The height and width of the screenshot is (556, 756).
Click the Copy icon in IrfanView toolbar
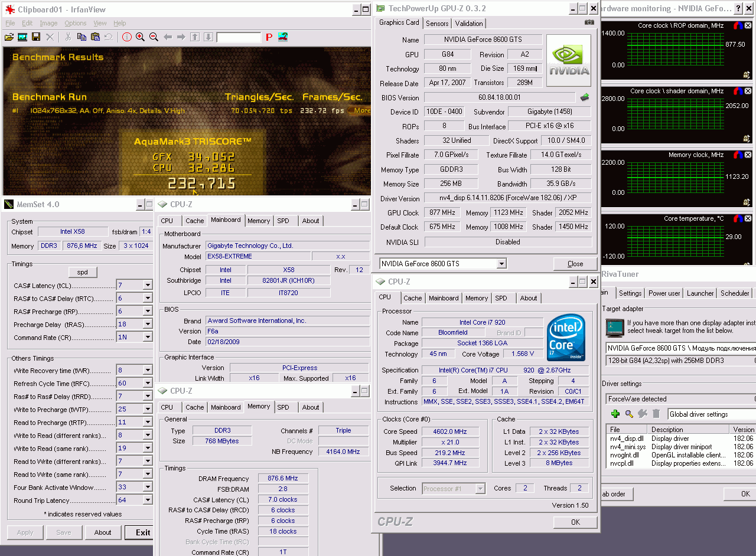click(82, 37)
